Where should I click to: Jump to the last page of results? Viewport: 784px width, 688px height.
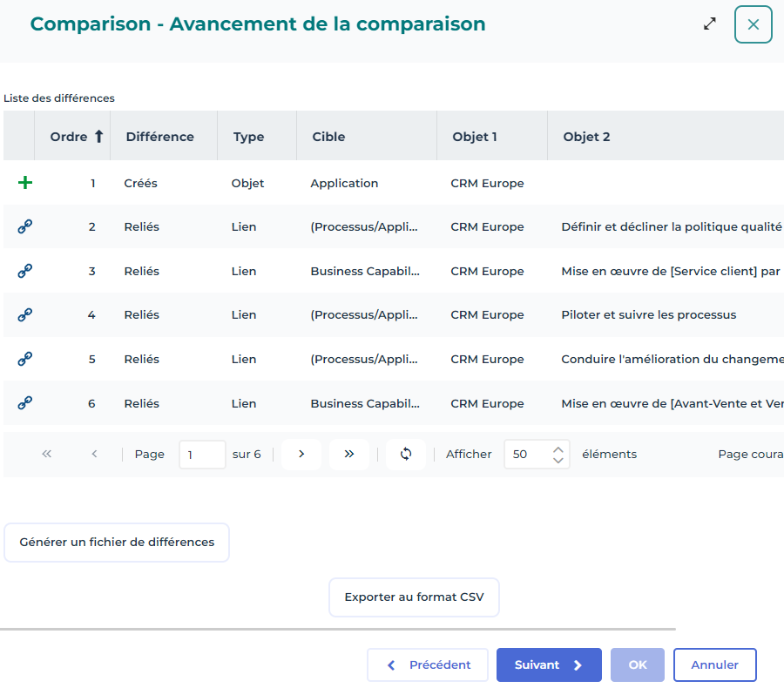(349, 454)
